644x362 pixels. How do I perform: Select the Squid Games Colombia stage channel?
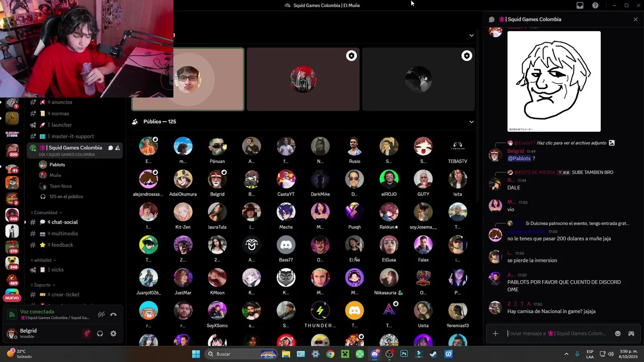74,150
